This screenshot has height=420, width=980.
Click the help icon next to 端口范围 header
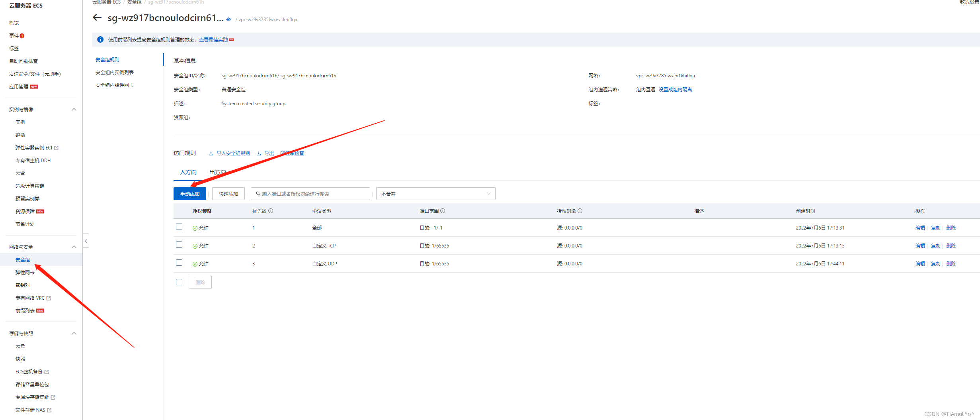[443, 211]
